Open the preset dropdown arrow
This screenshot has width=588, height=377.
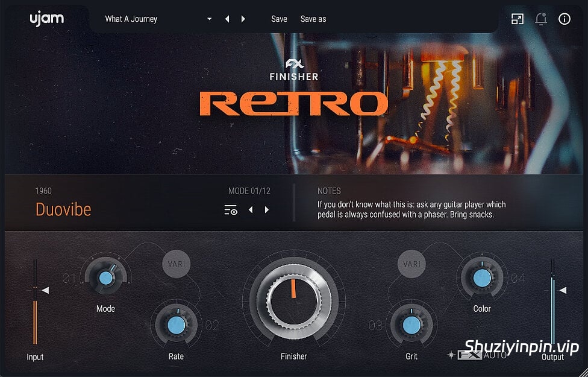(209, 19)
